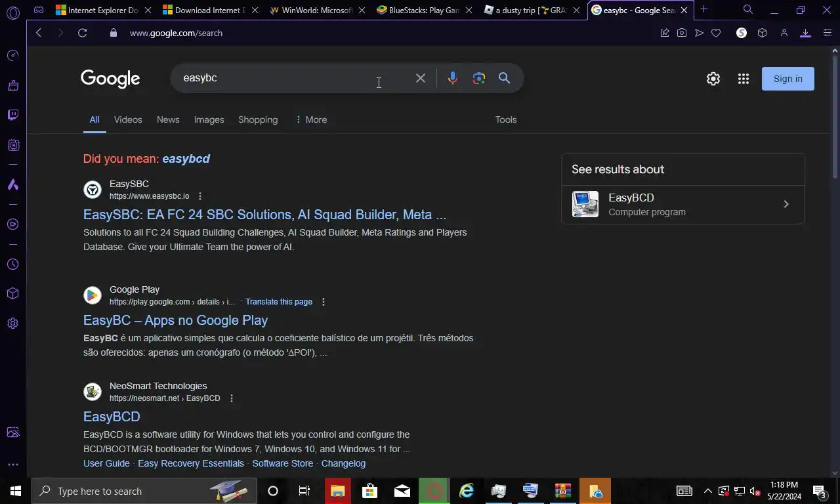Screen dimensions: 840x504
Task: Open the CPU chip icon in sidebar
Action: [13, 145]
